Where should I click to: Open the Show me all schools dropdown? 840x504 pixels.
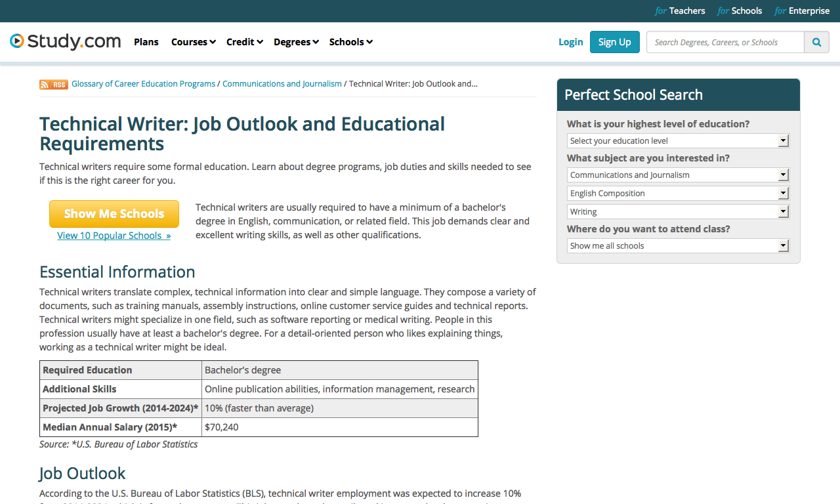coord(678,246)
